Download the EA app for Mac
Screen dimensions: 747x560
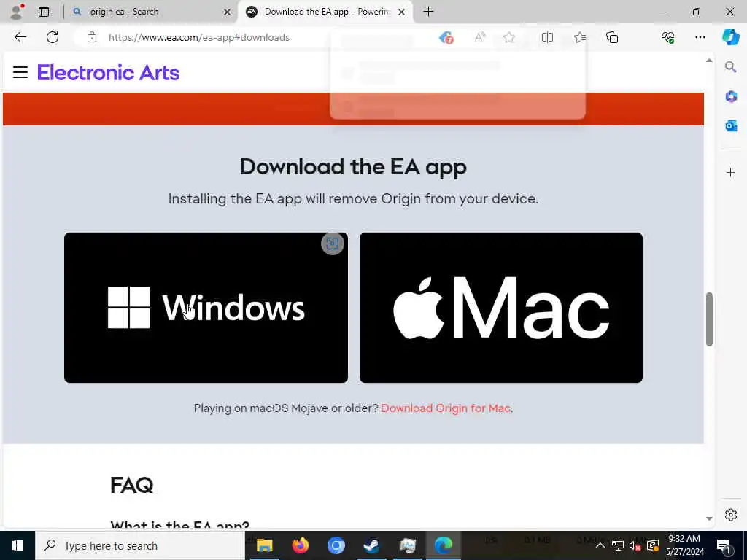[500, 308]
